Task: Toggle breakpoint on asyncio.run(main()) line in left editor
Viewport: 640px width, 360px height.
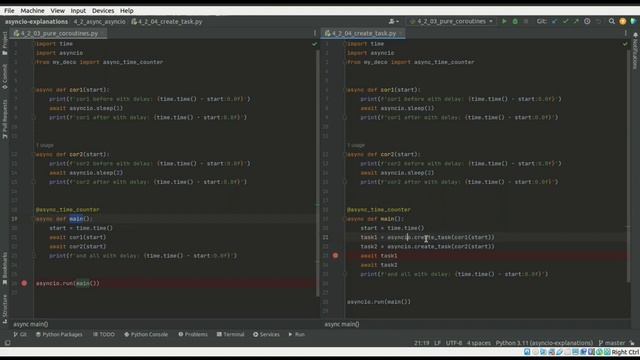Action: [x=24, y=283]
